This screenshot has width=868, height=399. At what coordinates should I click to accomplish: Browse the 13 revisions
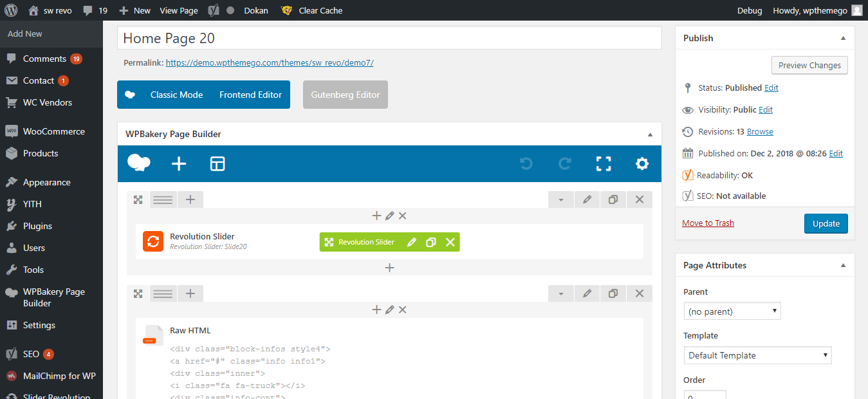pos(760,131)
